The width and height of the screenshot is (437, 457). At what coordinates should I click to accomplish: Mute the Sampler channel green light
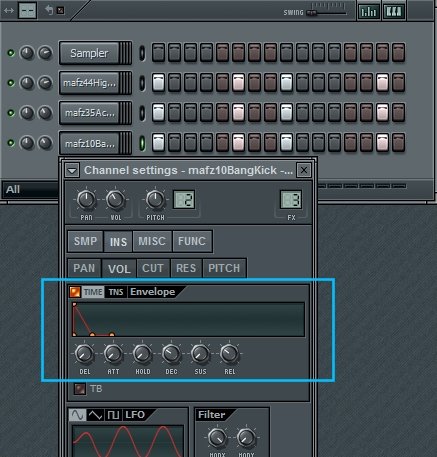coord(11,53)
